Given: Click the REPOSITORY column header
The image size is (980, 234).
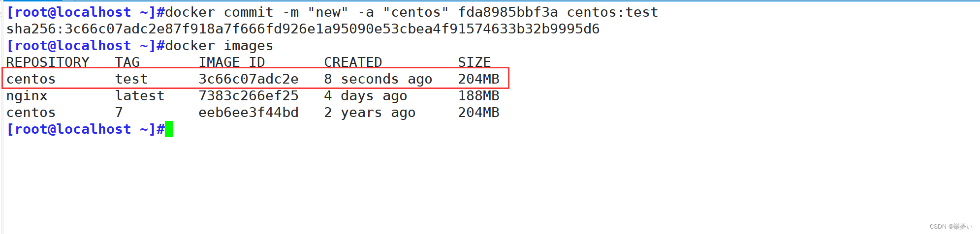Looking at the screenshot, I should 48,62.
